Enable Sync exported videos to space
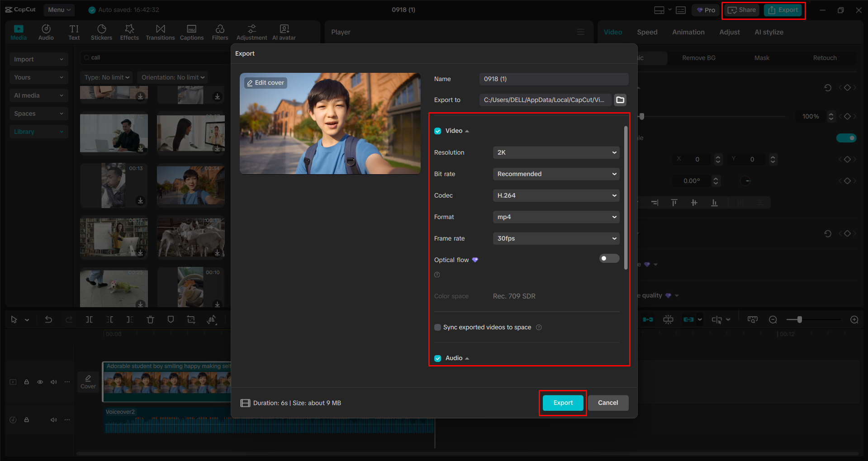Image resolution: width=868 pixels, height=461 pixels. [x=437, y=327]
